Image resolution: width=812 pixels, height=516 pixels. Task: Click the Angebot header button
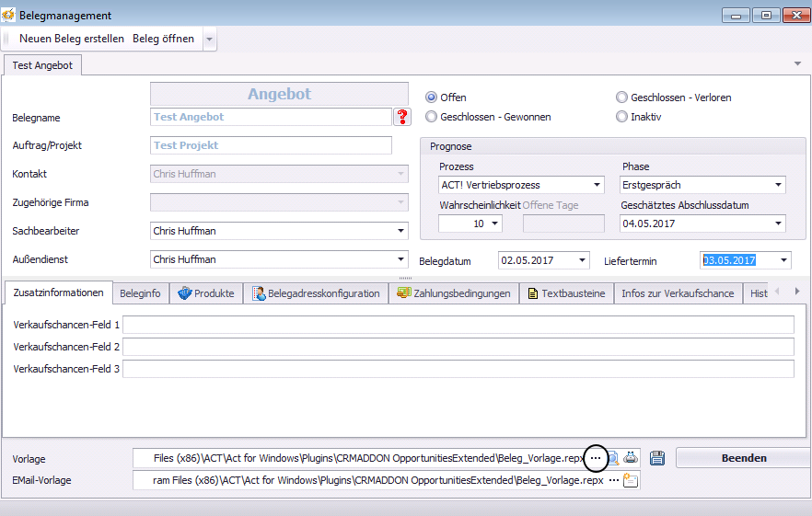279,94
